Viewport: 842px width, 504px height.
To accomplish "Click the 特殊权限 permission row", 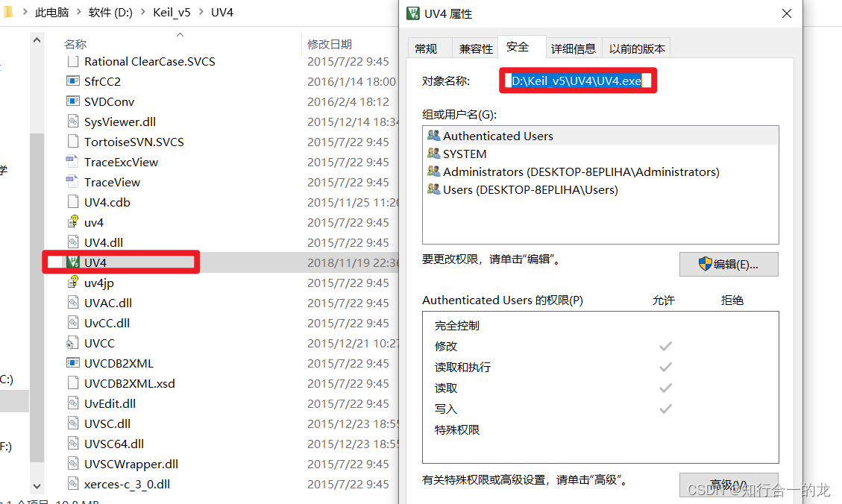I will [x=600, y=430].
